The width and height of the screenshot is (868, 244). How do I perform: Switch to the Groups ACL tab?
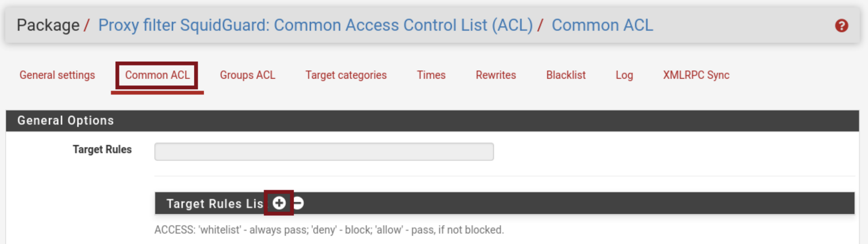click(247, 75)
